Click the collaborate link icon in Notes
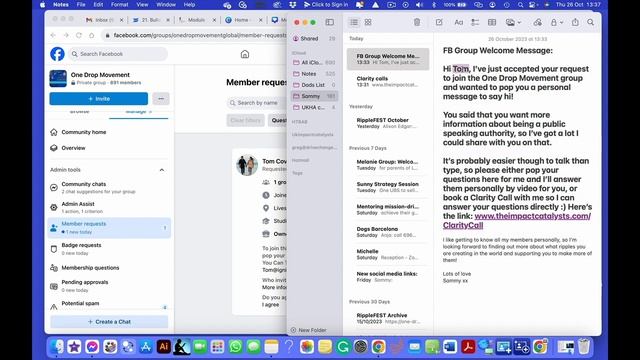This screenshot has height=360, width=640. click(538, 22)
